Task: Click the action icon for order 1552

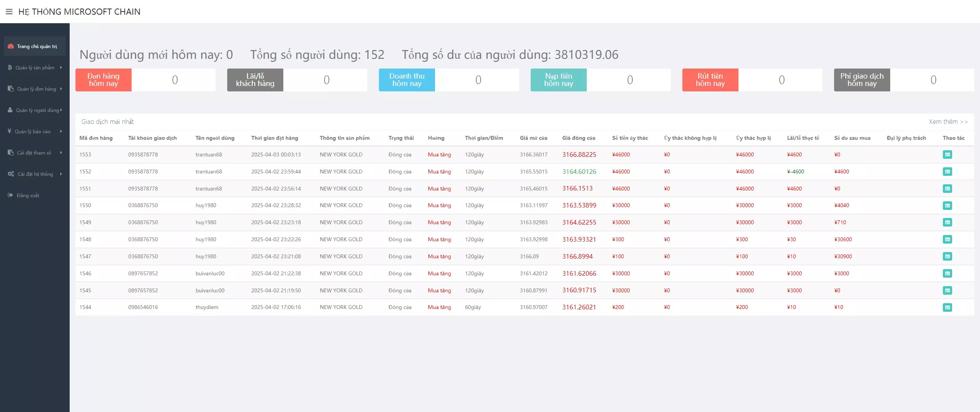Action: [x=947, y=172]
